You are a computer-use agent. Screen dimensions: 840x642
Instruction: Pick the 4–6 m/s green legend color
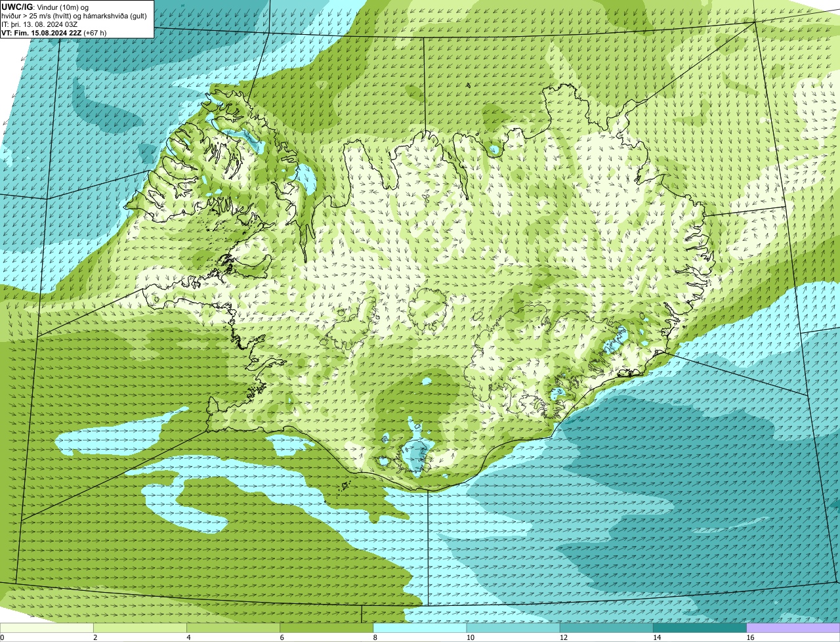233,628
